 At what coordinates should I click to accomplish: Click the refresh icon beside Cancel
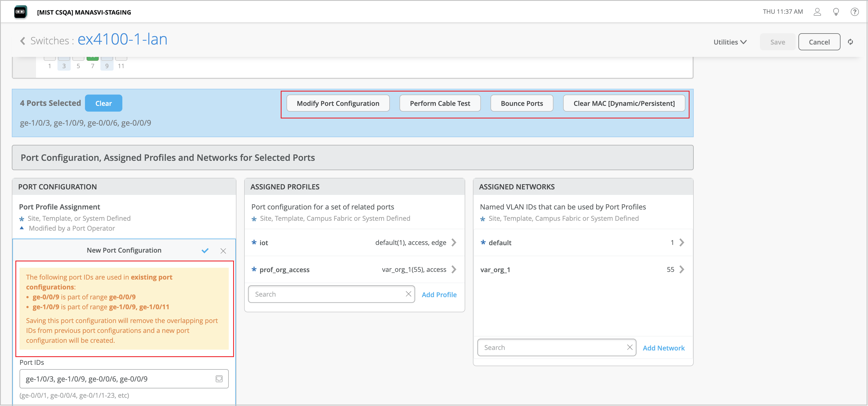(x=850, y=42)
